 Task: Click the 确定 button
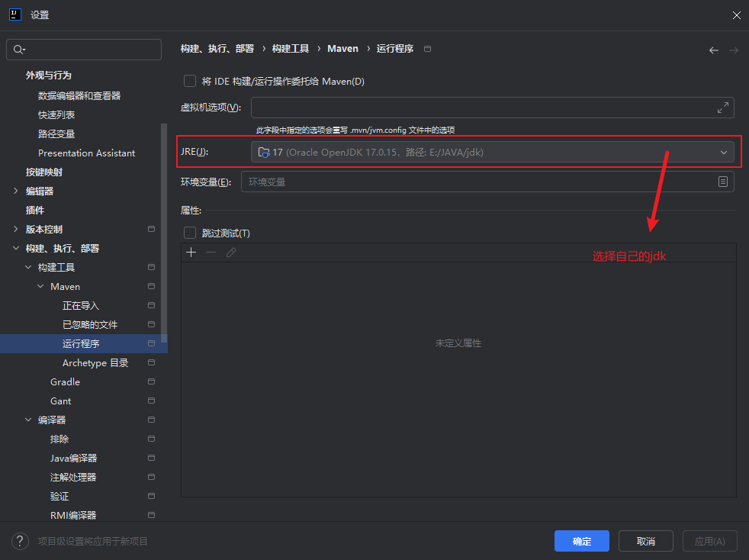coord(581,541)
